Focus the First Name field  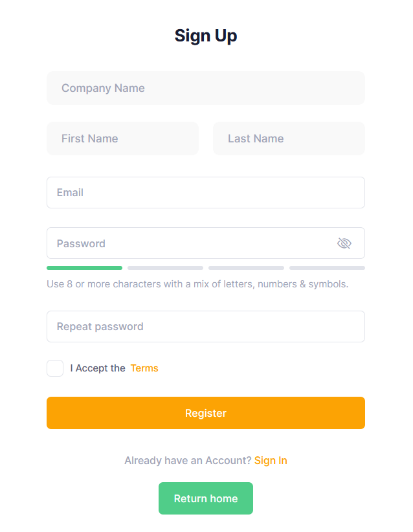click(122, 139)
